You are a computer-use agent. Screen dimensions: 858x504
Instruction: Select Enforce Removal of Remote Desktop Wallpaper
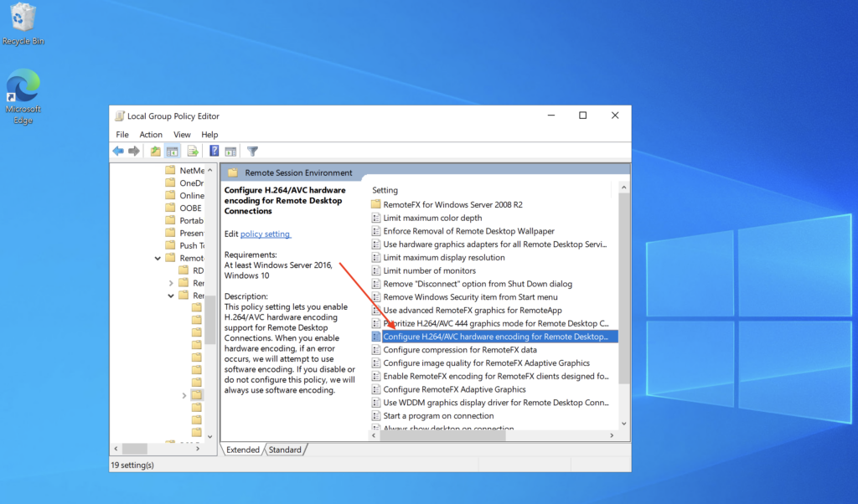(468, 231)
